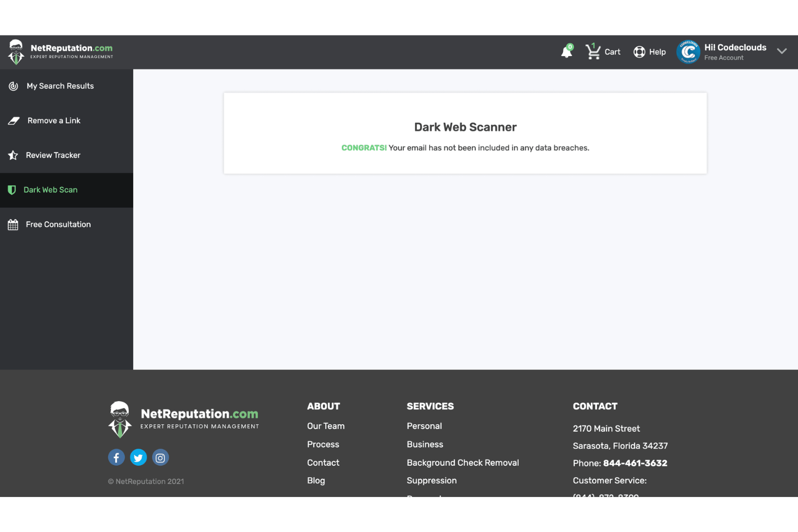Click the Suppression services link
The height and width of the screenshot is (532, 798).
click(x=431, y=480)
